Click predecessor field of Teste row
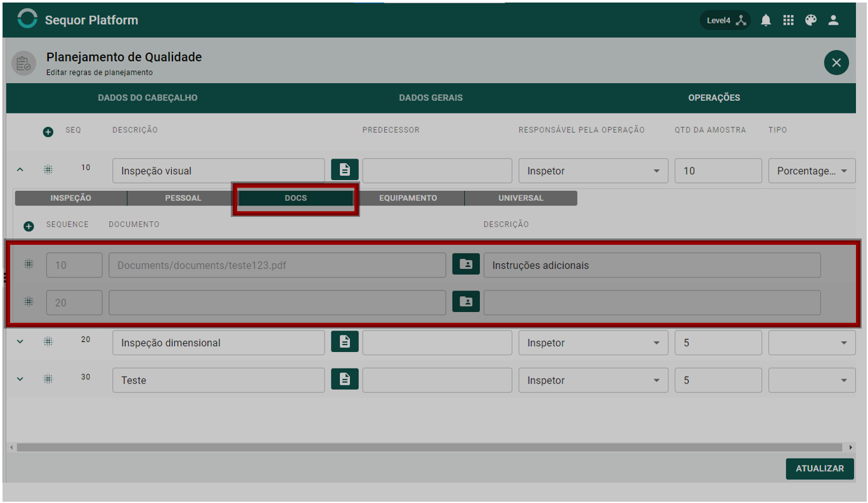868x503 pixels. pos(437,380)
